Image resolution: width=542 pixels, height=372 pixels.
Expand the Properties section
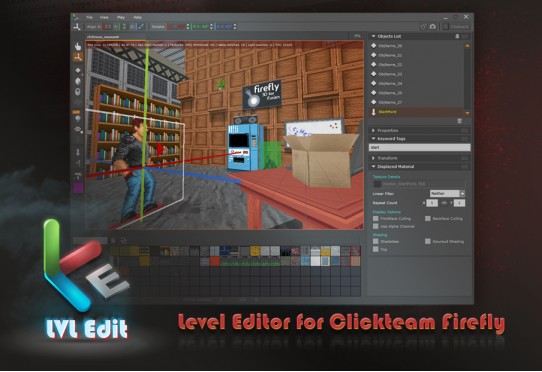tap(373, 130)
